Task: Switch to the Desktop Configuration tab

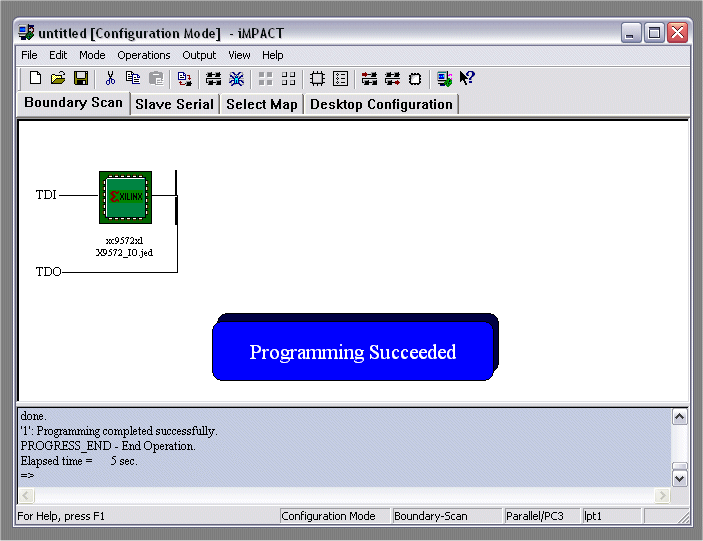Action: (381, 104)
